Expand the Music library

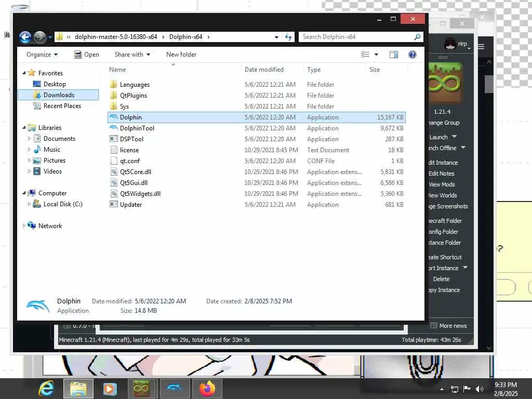pos(29,149)
